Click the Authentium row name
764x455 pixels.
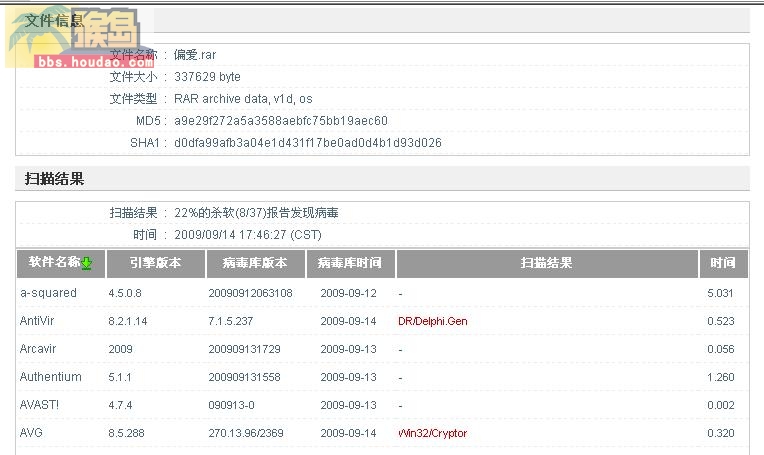(51, 377)
